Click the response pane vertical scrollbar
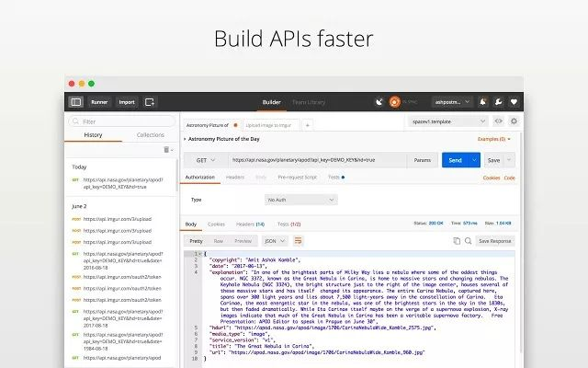 (x=521, y=244)
